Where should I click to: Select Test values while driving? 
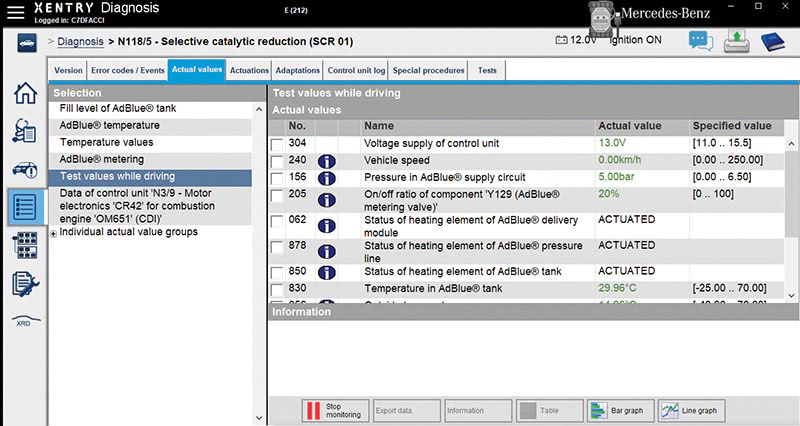[151, 177]
